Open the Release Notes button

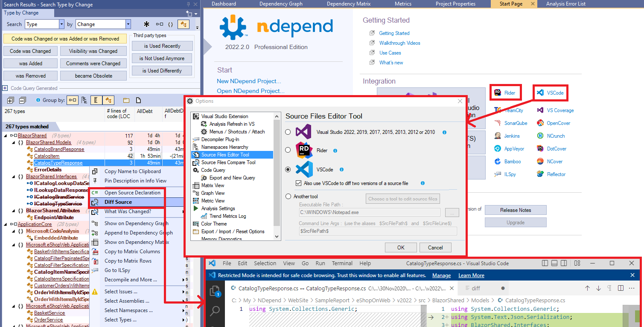[x=516, y=210]
